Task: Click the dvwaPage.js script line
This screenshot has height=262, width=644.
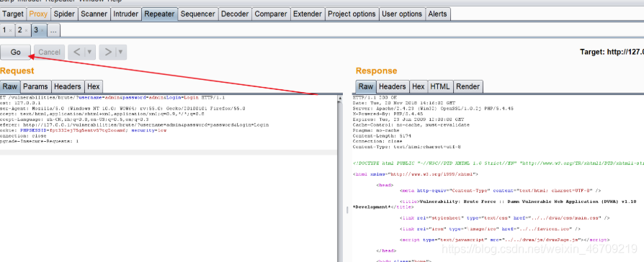Action: click(504, 240)
